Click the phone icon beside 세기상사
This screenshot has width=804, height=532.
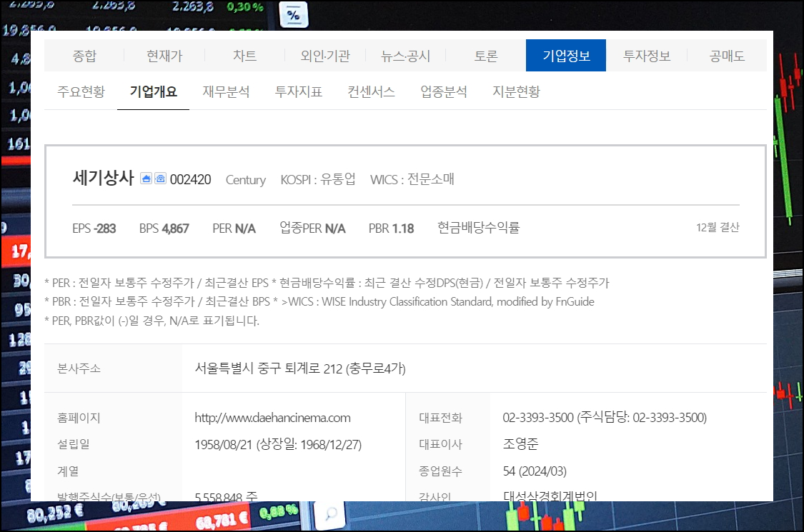(161, 179)
